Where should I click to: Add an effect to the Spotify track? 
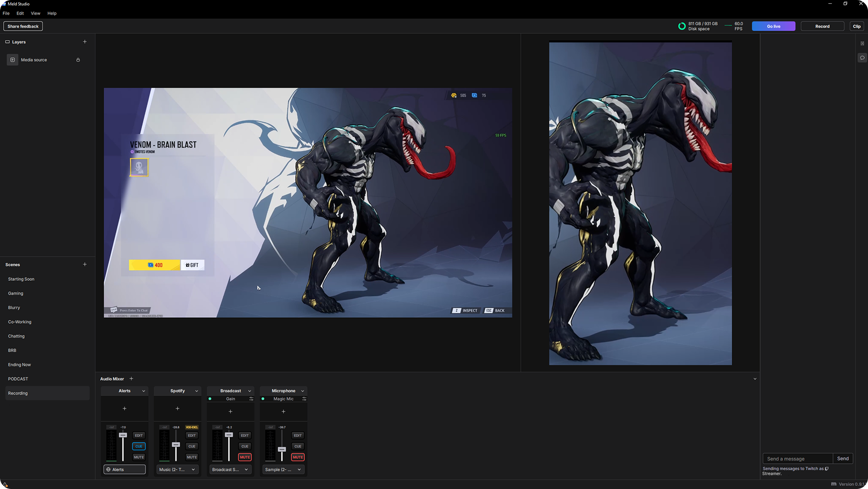click(178, 408)
